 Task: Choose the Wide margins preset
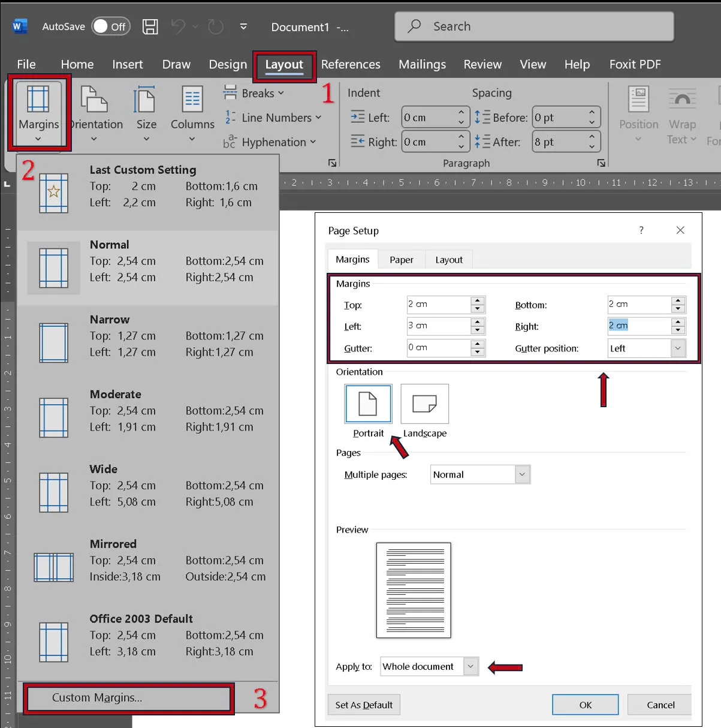point(148,492)
